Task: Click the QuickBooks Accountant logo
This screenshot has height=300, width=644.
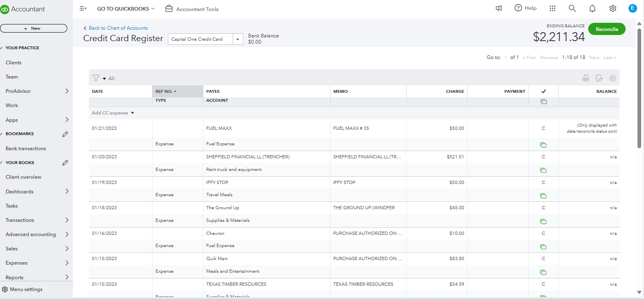Action: 23,9
